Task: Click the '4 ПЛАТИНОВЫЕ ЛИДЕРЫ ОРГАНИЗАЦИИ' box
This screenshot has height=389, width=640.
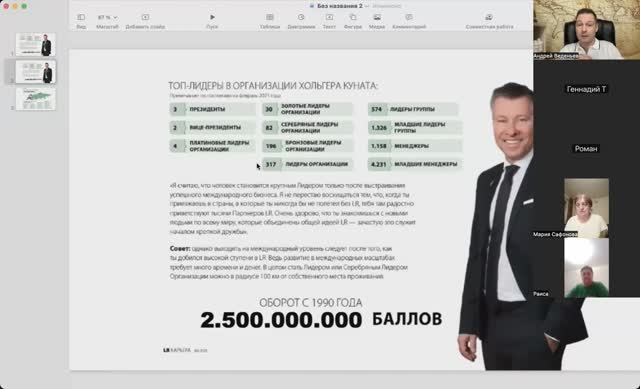Action: (212, 146)
